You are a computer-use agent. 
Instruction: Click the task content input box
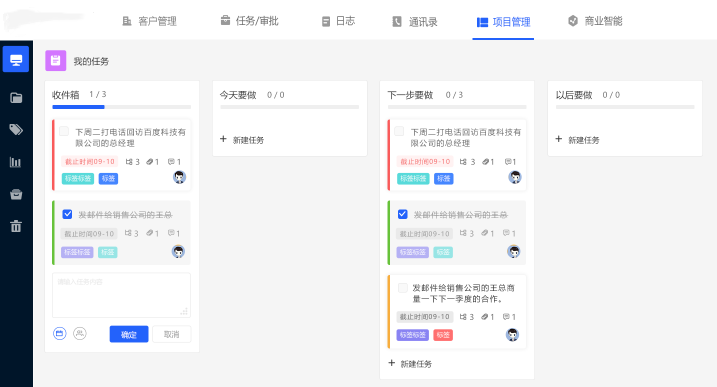pyautogui.click(x=121, y=295)
